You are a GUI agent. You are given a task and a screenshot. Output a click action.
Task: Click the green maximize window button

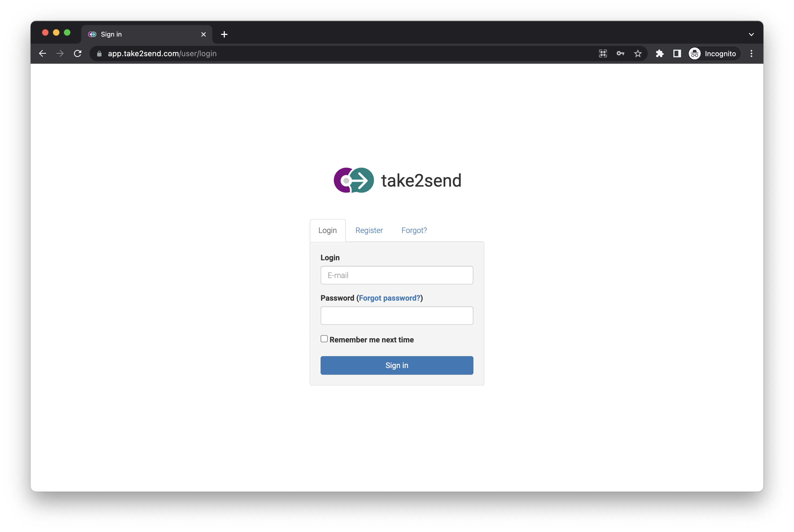click(x=67, y=32)
